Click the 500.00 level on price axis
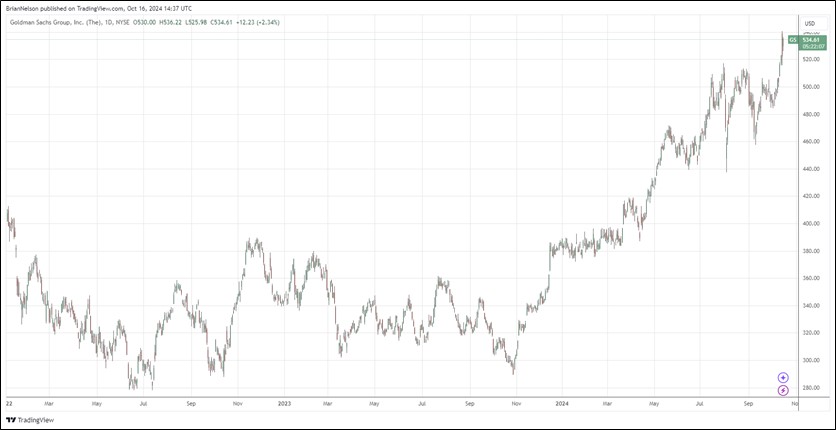Screen dimensions: 836x430 coord(811,87)
